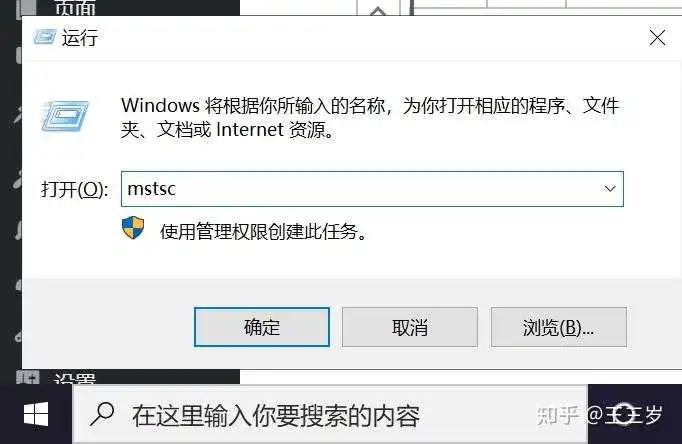
Task: Expand the 打开 combo box dropdown arrow
Action: pyautogui.click(x=610, y=189)
